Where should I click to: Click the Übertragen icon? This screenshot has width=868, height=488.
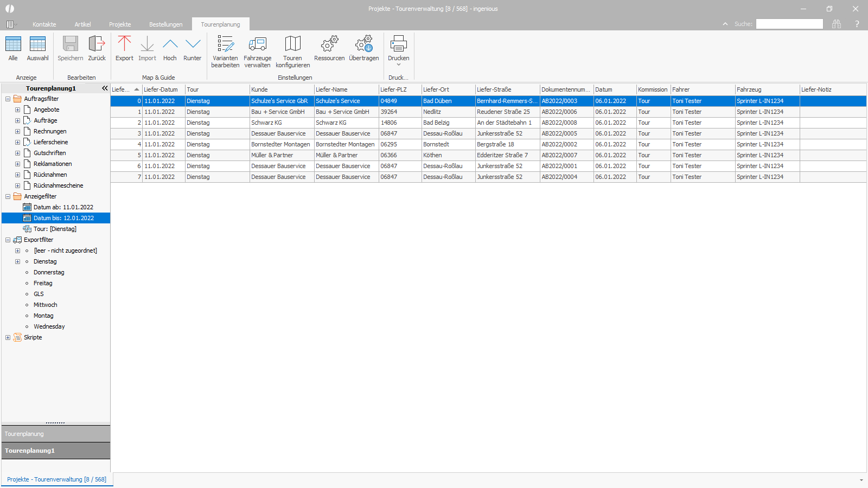(364, 44)
